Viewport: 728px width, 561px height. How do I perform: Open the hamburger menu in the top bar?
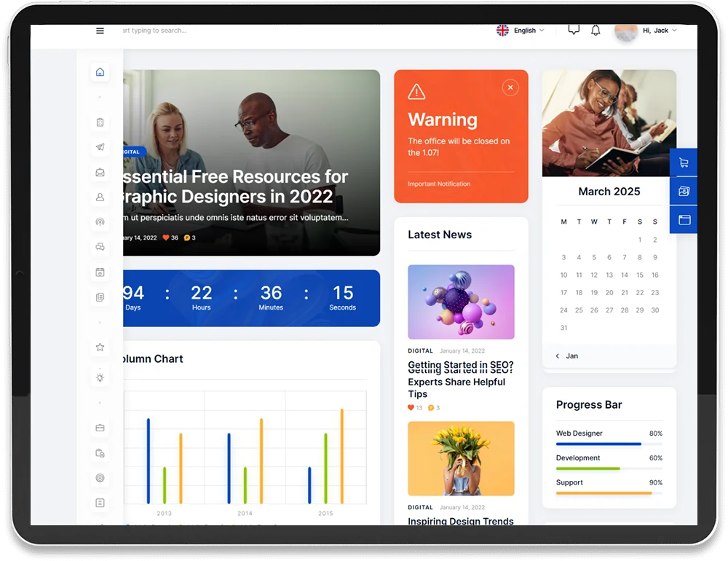[x=100, y=31]
